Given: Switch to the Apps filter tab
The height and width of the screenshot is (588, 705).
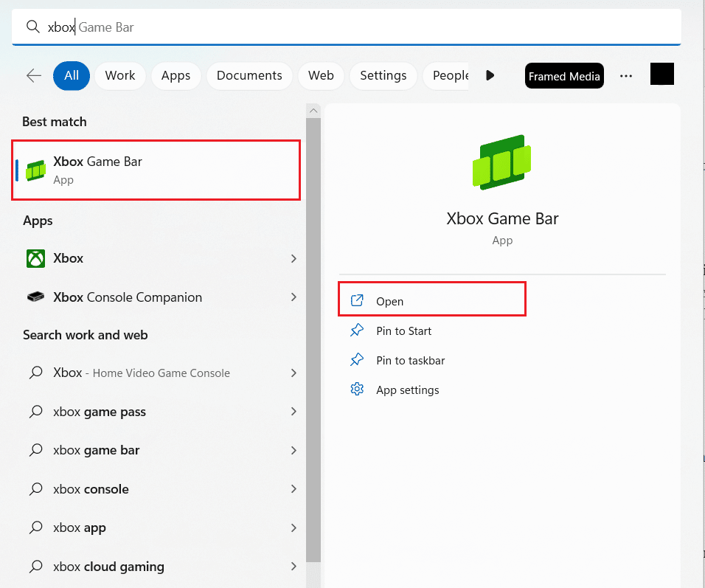Looking at the screenshot, I should coord(176,75).
